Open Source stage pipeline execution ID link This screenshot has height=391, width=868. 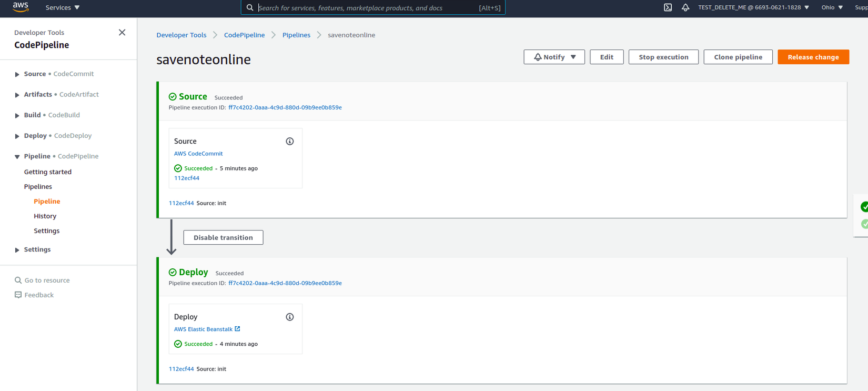point(285,107)
